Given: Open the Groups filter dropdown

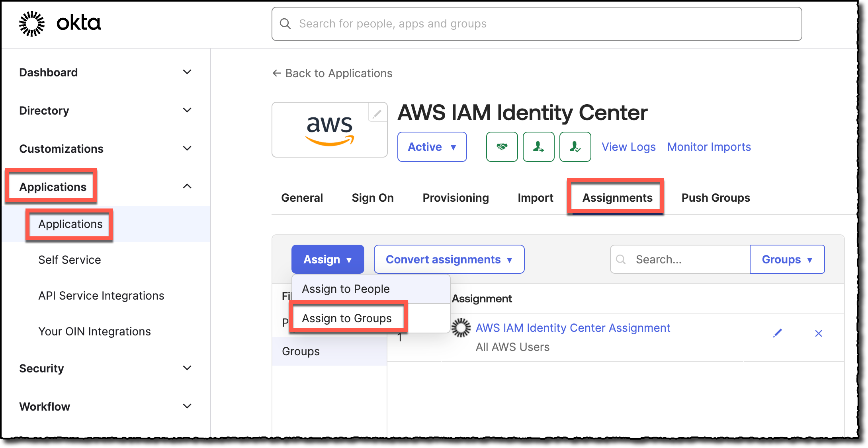Looking at the screenshot, I should [x=787, y=259].
